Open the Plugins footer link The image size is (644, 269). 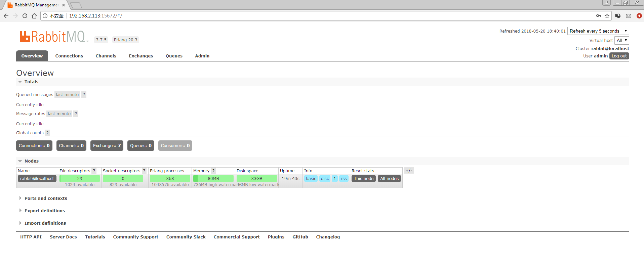pos(276,237)
